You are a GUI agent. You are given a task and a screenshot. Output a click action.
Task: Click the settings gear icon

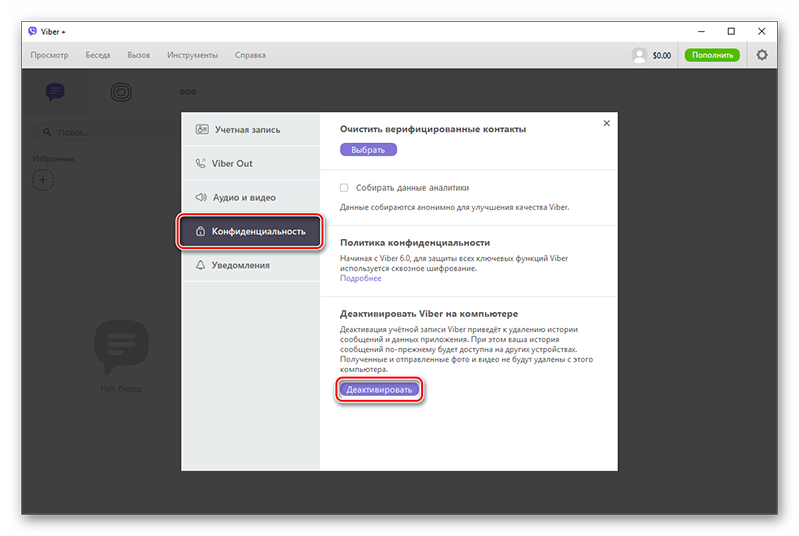(762, 55)
